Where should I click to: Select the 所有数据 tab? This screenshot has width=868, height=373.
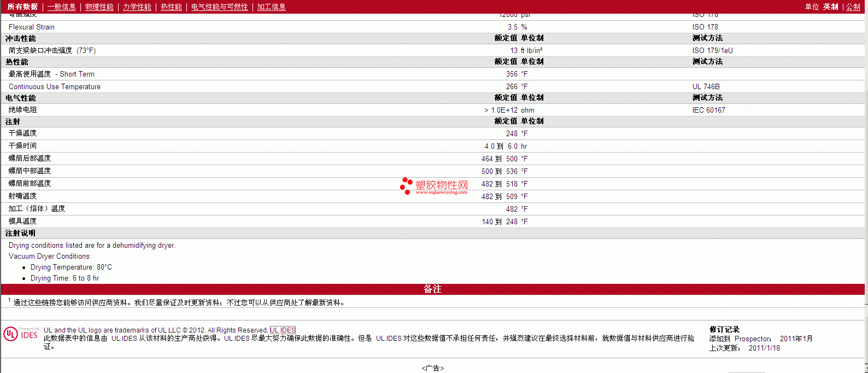coord(22,7)
